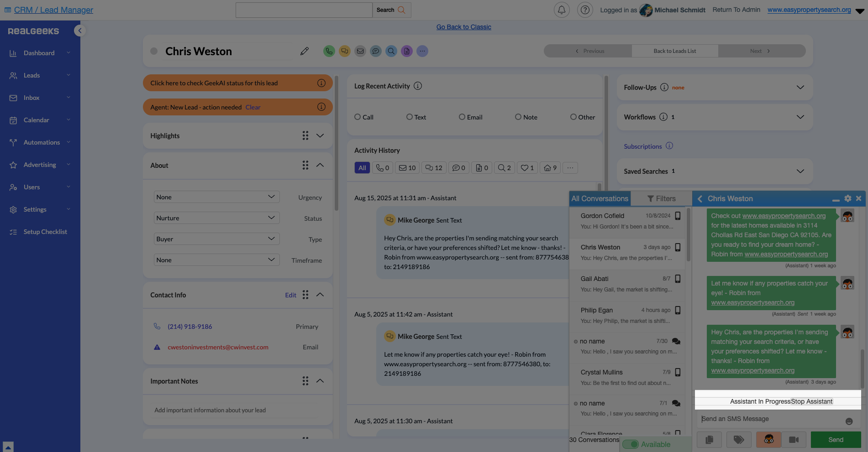Screen dimensions: 868x452
Task: Click the Search magnifier button in top bar
Action: tap(392, 10)
